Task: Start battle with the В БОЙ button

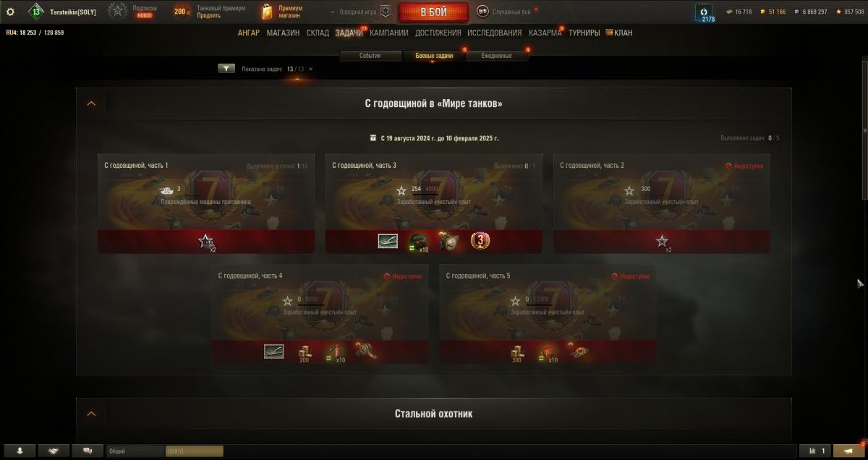Action: 433,12
